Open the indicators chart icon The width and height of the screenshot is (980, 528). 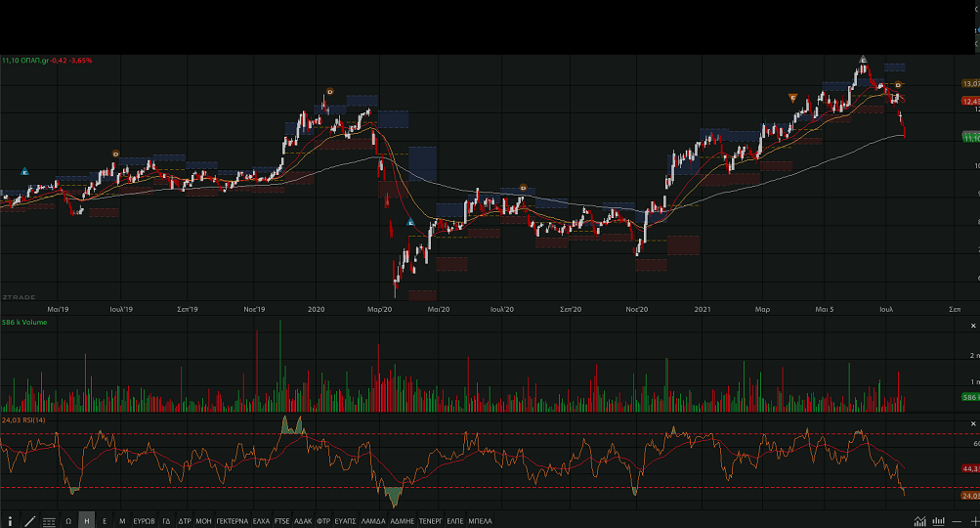coord(918,521)
